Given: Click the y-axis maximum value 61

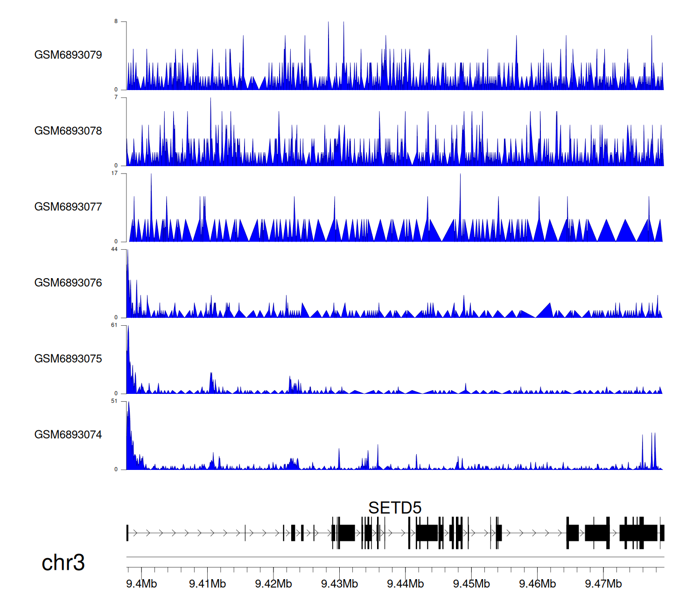Looking at the screenshot, I should [x=114, y=325].
